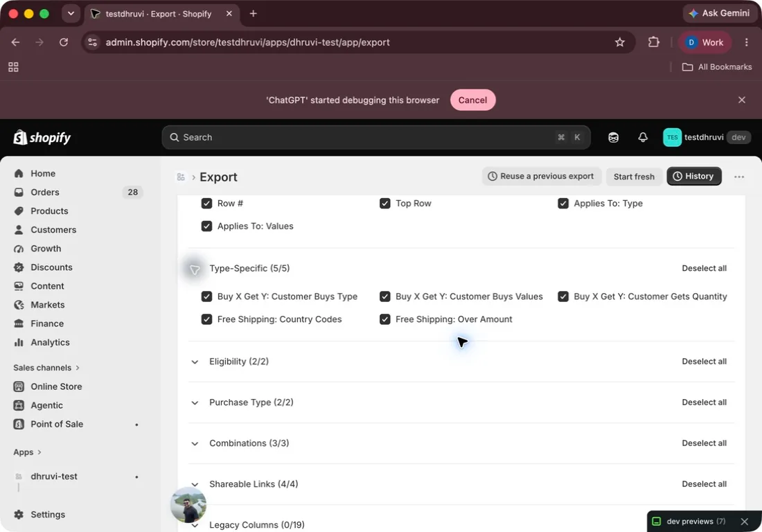This screenshot has width=762, height=532.
Task: Open the testdhruvi store account menu
Action: pos(707,137)
